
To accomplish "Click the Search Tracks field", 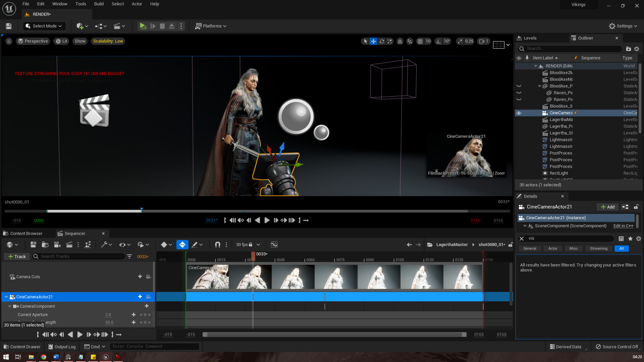I will pyautogui.click(x=78, y=256).
